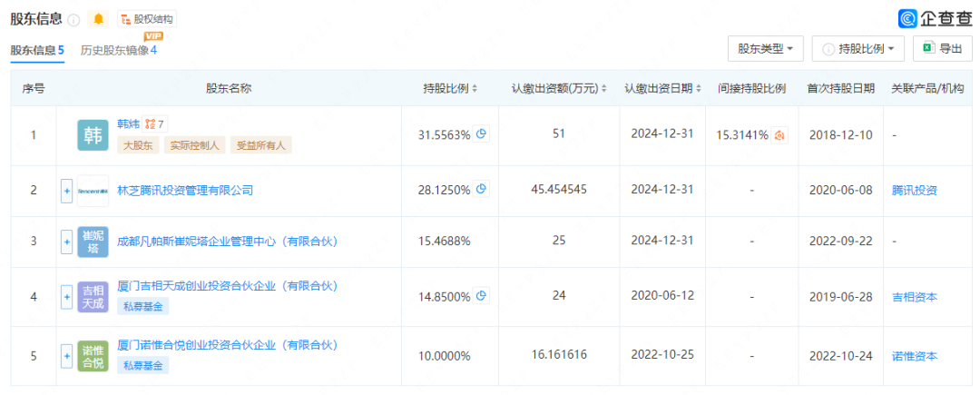Expand the 厦门吉相天成 shareholder row

tap(66, 296)
